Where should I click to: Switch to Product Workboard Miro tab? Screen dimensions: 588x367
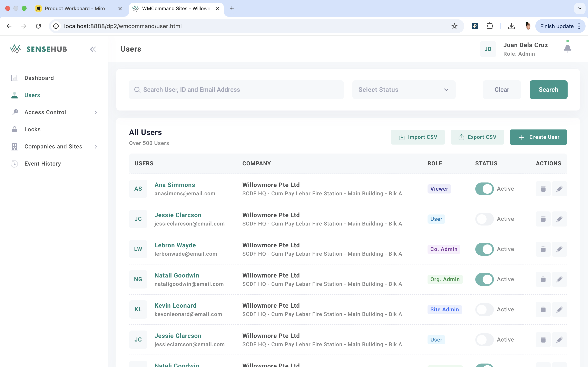(75, 9)
